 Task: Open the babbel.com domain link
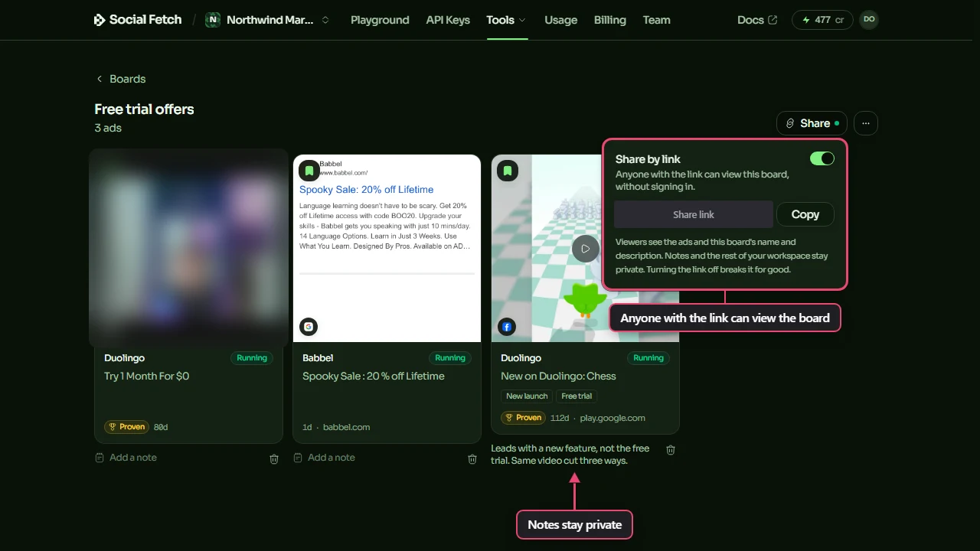pyautogui.click(x=346, y=427)
